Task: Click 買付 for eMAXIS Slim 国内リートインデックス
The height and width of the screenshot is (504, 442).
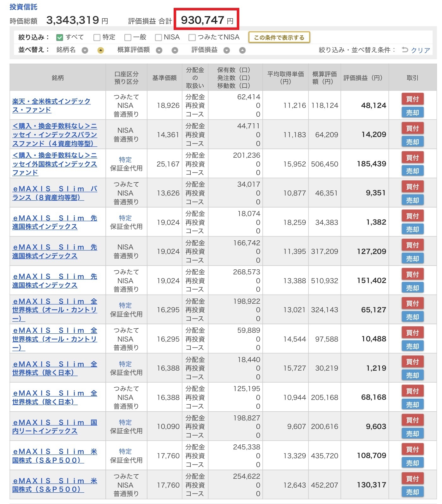Action: (x=412, y=420)
